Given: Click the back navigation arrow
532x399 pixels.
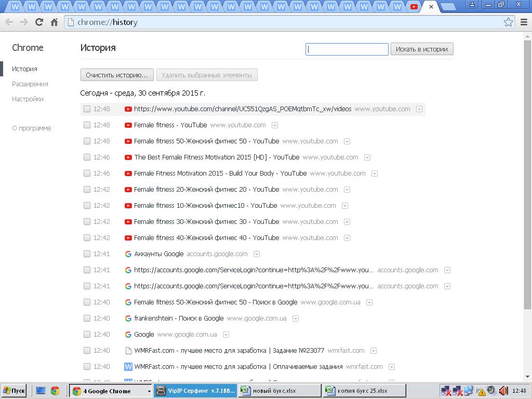Looking at the screenshot, I should tap(9, 22).
